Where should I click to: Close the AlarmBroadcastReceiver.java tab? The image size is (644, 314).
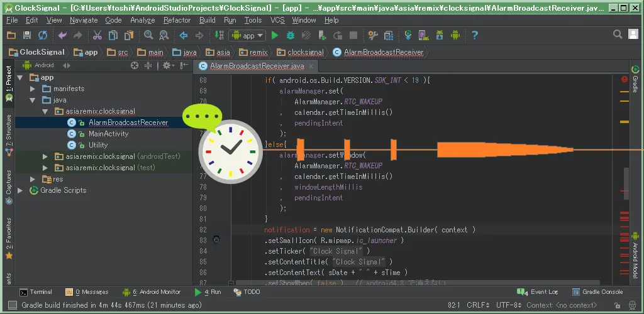point(311,66)
